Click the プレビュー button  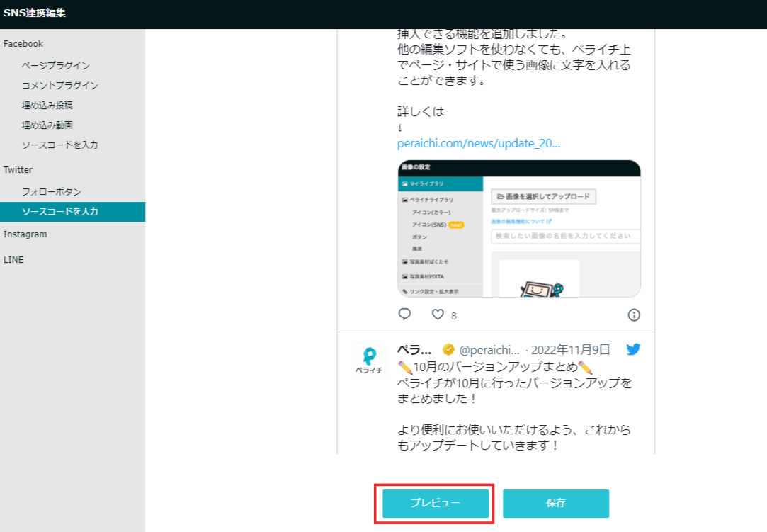[436, 503]
